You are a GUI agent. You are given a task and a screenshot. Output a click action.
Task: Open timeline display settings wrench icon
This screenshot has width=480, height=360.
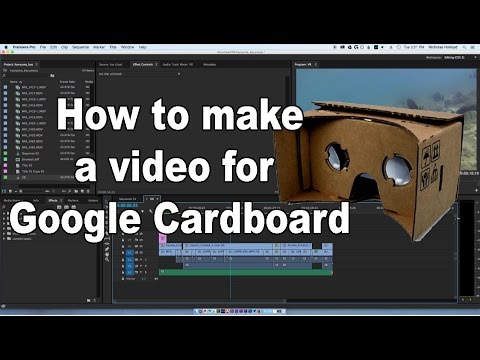151,211
